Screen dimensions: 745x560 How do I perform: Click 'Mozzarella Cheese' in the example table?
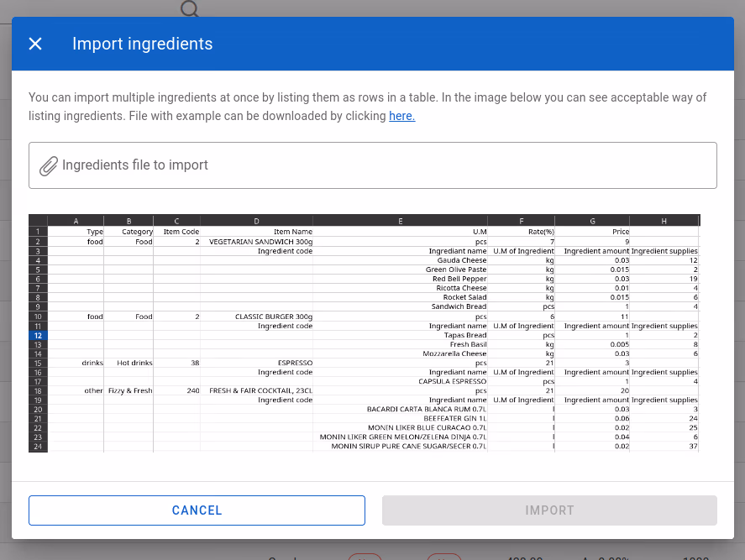point(454,353)
